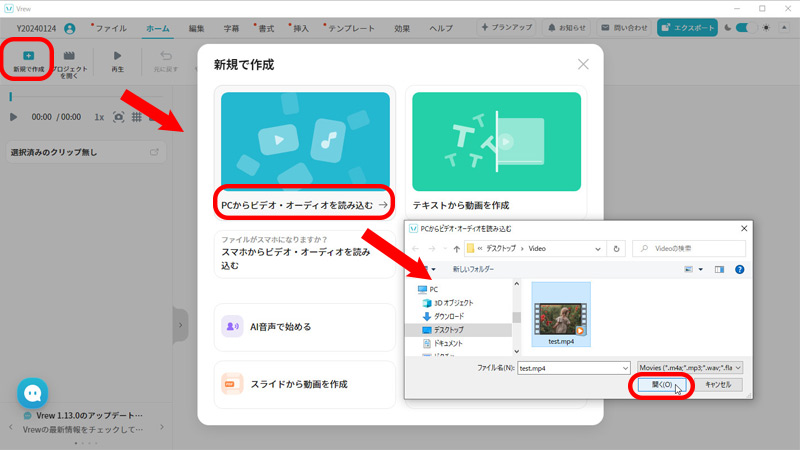The width and height of the screenshot is (800, 450).
Task: Open the chat support bubble icon
Action: [33, 393]
